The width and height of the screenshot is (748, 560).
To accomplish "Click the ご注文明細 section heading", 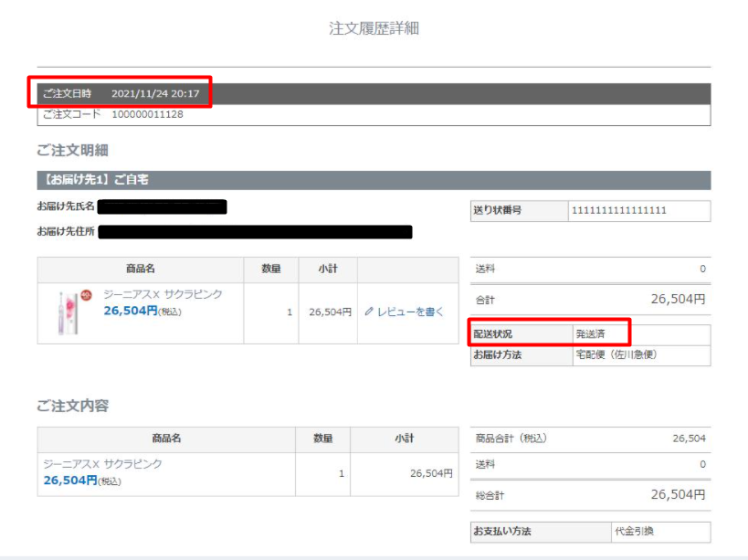I will pos(73,150).
